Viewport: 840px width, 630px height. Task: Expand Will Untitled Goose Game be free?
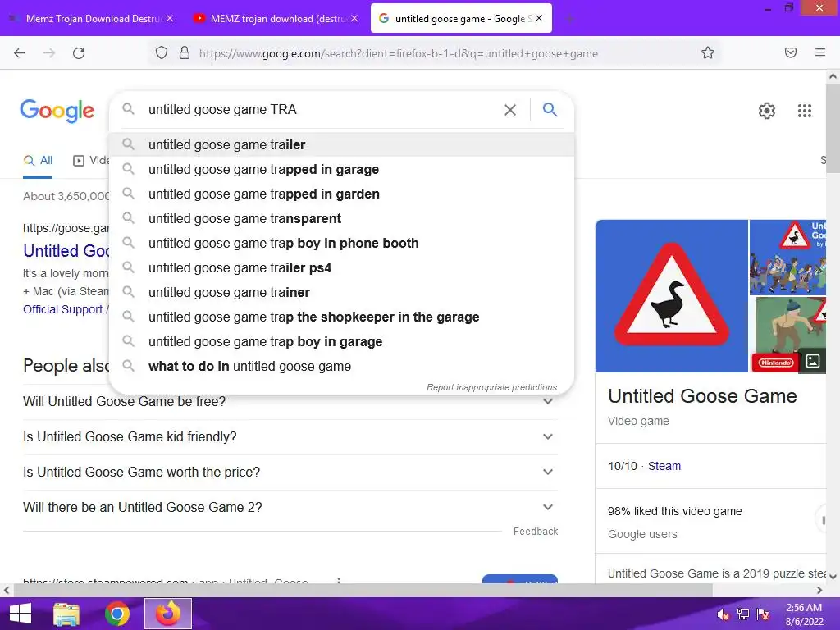coord(290,401)
